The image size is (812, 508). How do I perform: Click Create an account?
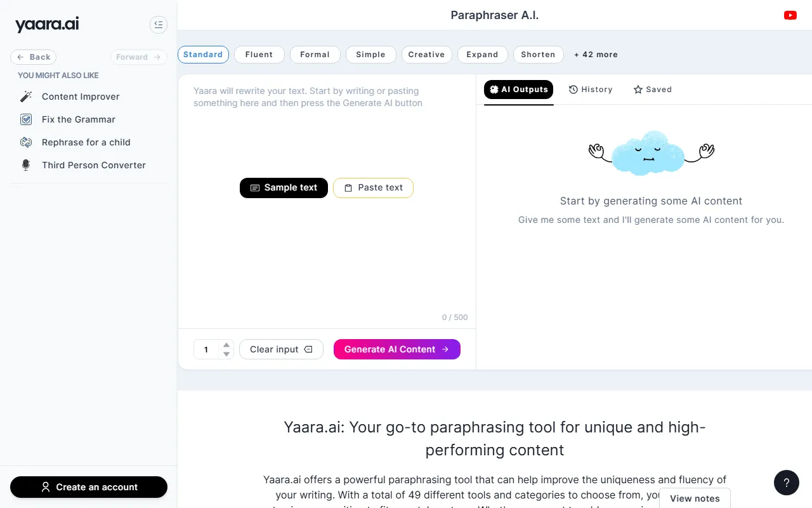(89, 487)
